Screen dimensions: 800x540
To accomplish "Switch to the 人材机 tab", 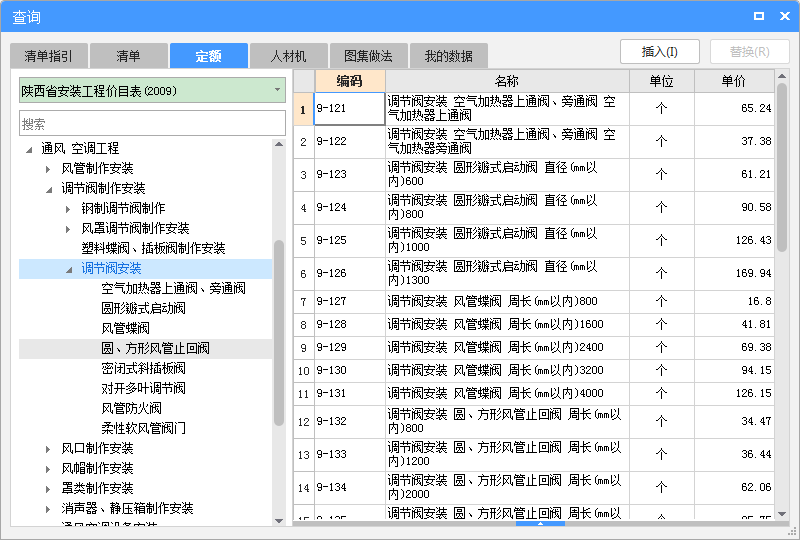I will (x=288, y=56).
